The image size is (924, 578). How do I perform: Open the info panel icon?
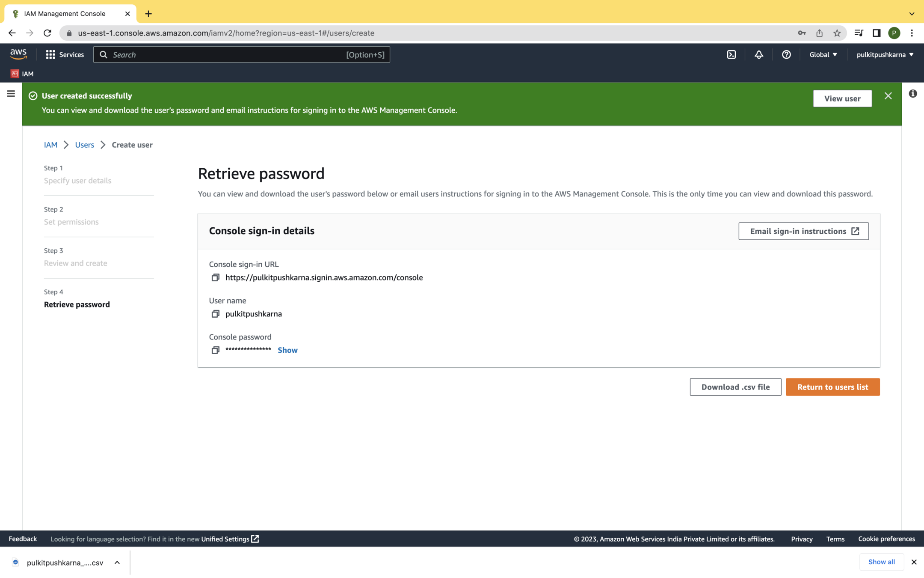point(913,94)
